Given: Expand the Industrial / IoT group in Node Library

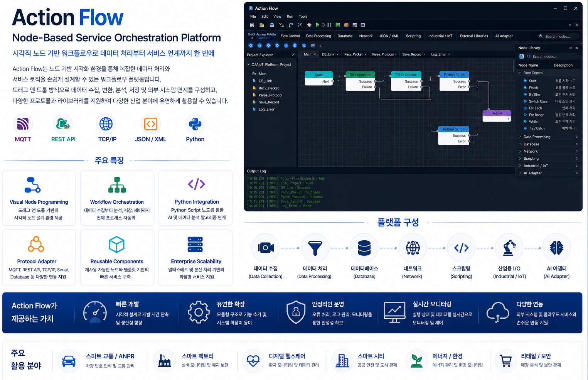Looking at the screenshot, I should (520, 166).
